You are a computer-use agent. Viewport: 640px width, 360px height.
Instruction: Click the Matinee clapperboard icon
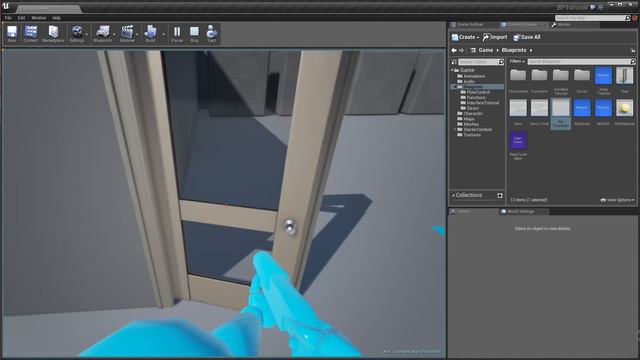coord(127,33)
